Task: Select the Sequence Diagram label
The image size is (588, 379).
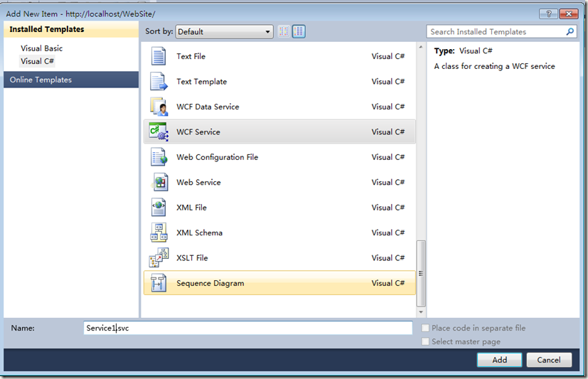Action: [x=210, y=283]
